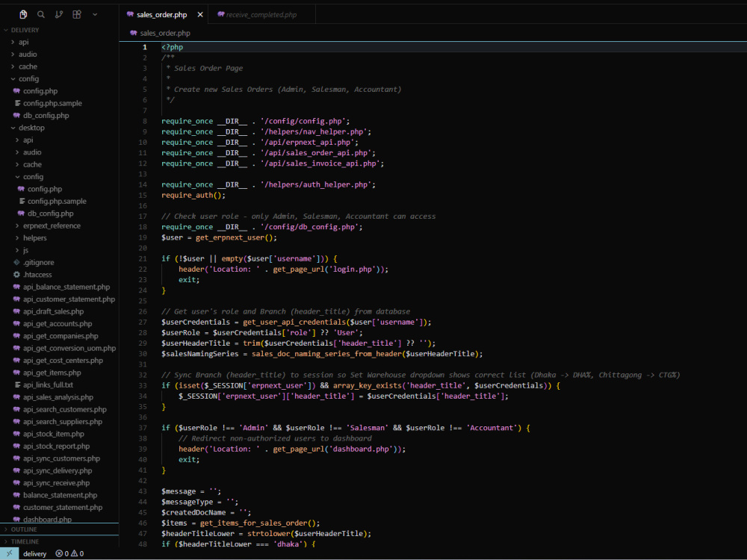Switch to receive_completed.php tab

pyautogui.click(x=261, y=15)
